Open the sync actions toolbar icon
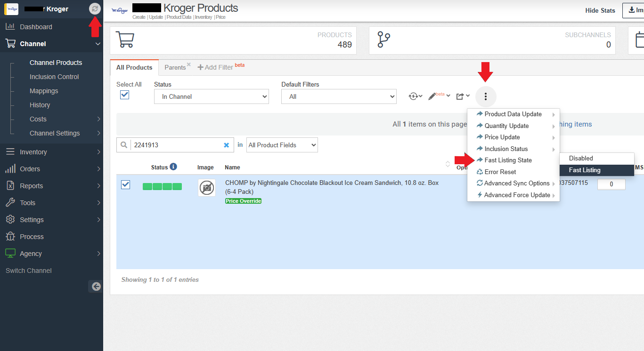The image size is (644, 351). point(415,96)
